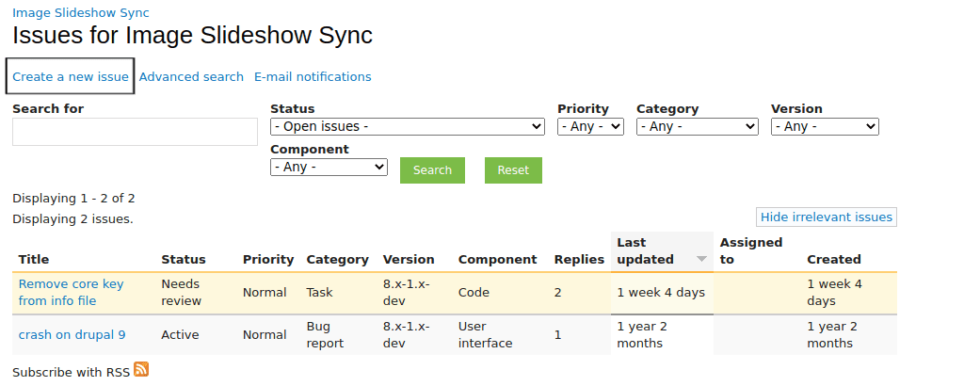Click the RSS feed icon
The height and width of the screenshot is (386, 980).
(x=141, y=370)
